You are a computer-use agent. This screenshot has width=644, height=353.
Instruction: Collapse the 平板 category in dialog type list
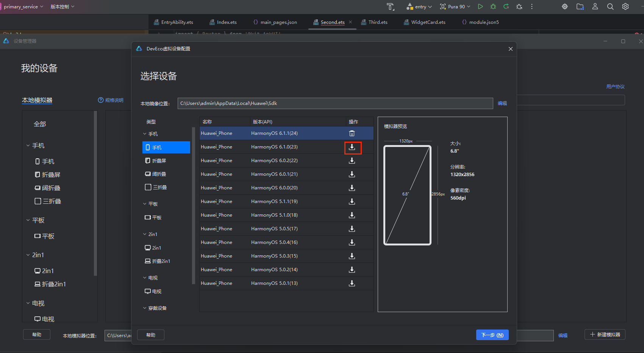145,204
